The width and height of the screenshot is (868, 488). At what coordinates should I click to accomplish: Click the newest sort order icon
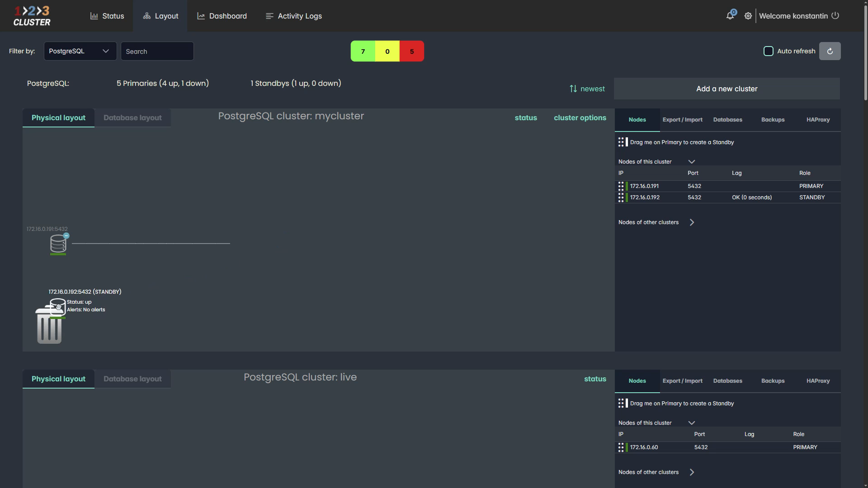coord(573,89)
